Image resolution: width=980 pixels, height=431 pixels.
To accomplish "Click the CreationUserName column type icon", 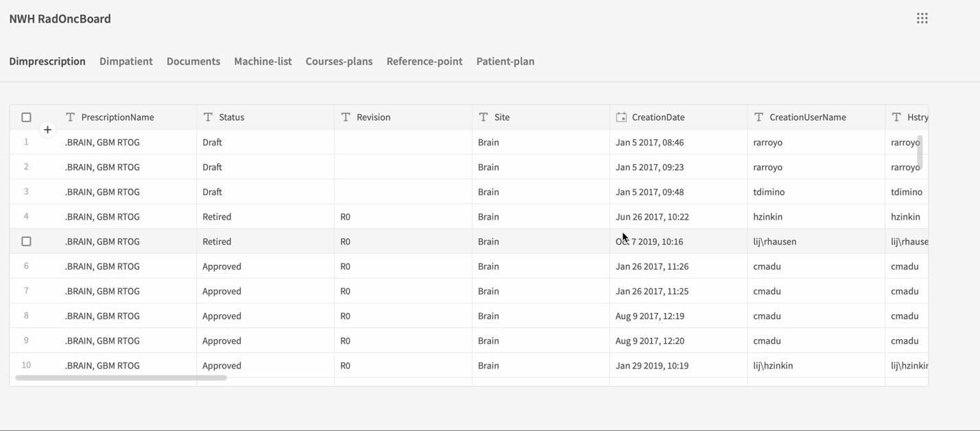I will (758, 117).
